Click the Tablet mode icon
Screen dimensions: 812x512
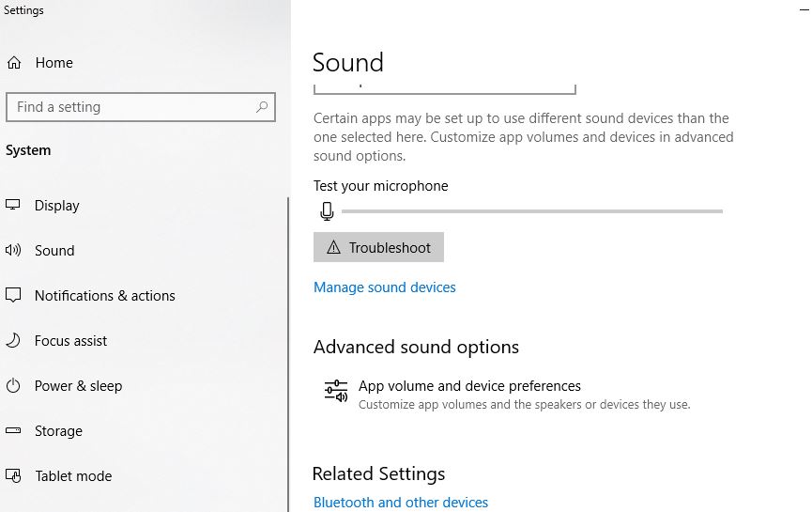coord(13,476)
